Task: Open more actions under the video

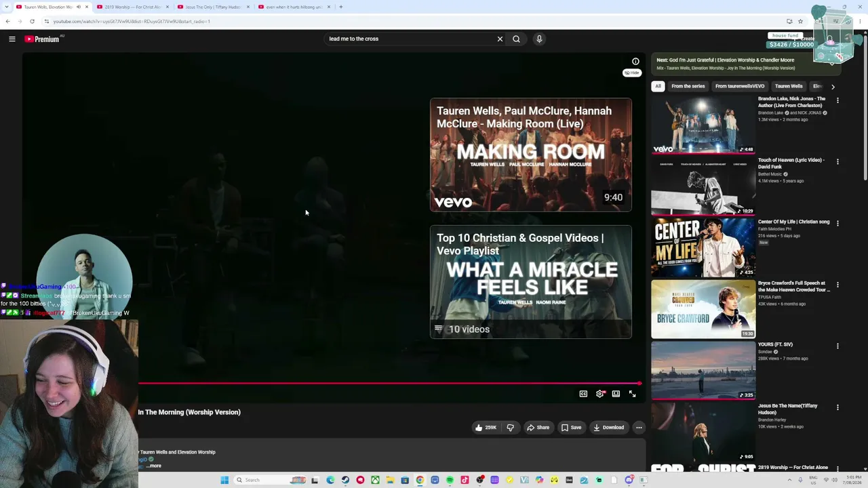Action: 639,428
